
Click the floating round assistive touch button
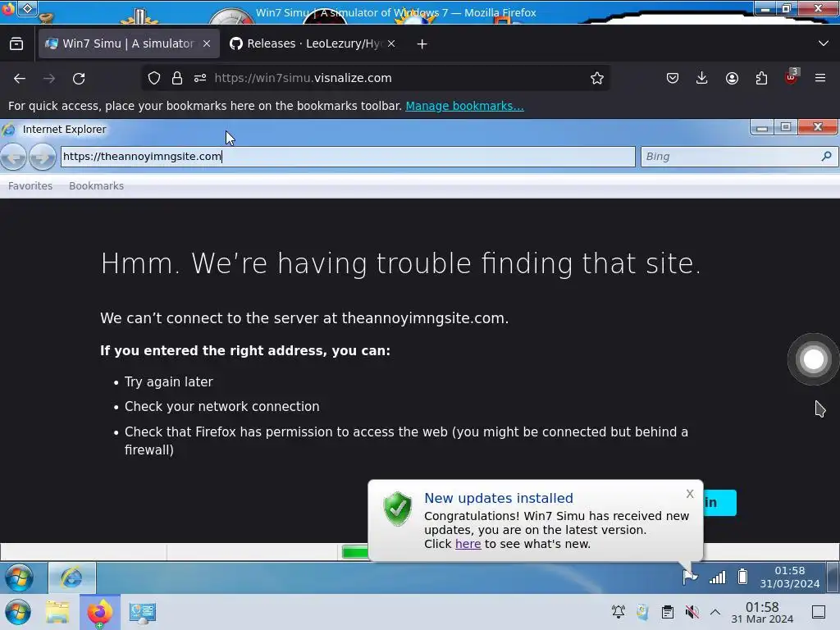coord(813,359)
